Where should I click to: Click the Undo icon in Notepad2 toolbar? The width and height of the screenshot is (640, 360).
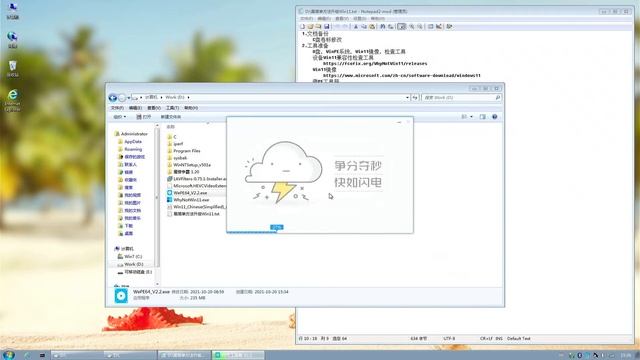337,27
